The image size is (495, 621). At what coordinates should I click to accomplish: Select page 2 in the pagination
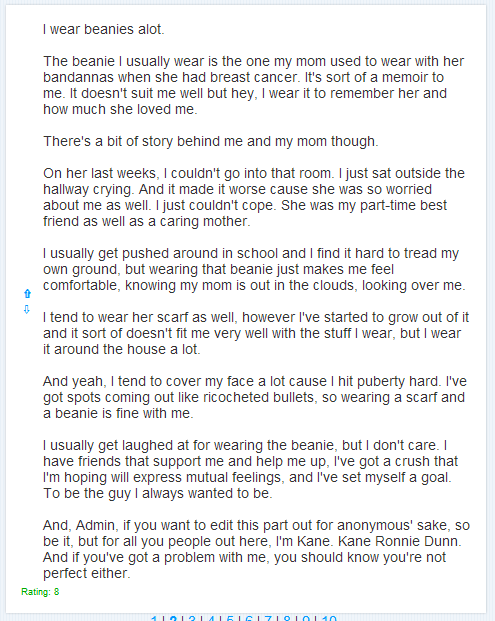coord(173,619)
